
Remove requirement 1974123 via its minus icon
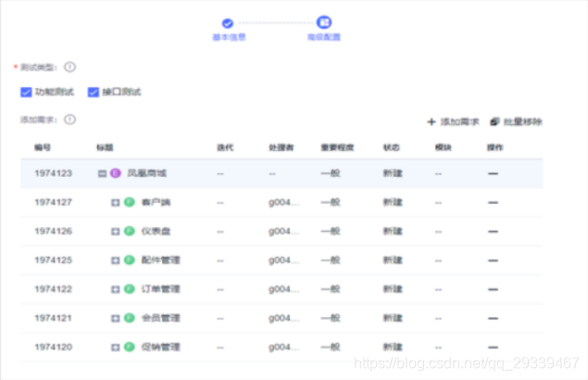(x=494, y=173)
